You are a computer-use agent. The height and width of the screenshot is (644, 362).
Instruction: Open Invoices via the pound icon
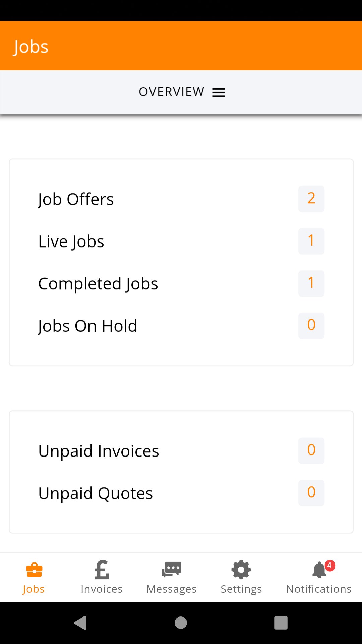click(102, 570)
